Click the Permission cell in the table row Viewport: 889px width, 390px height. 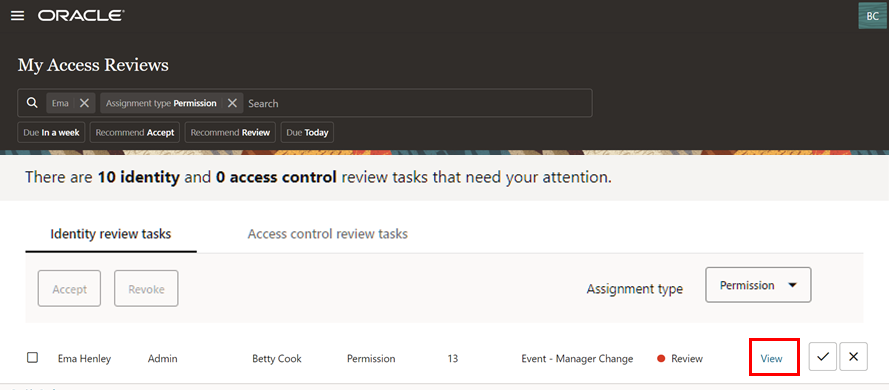coord(371,358)
